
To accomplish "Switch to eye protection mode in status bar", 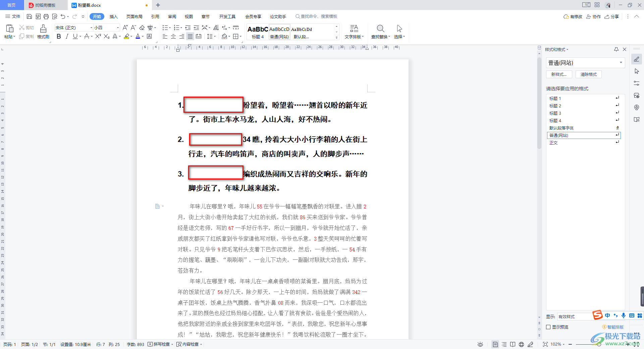I will [x=480, y=344].
